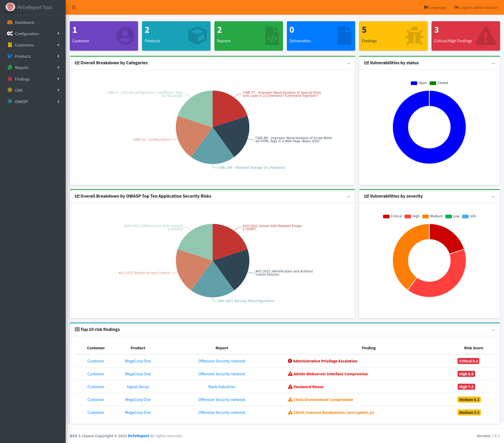Screen dimensions: 504x443
Task: Open the Stark Industries report link
Action: (222, 387)
